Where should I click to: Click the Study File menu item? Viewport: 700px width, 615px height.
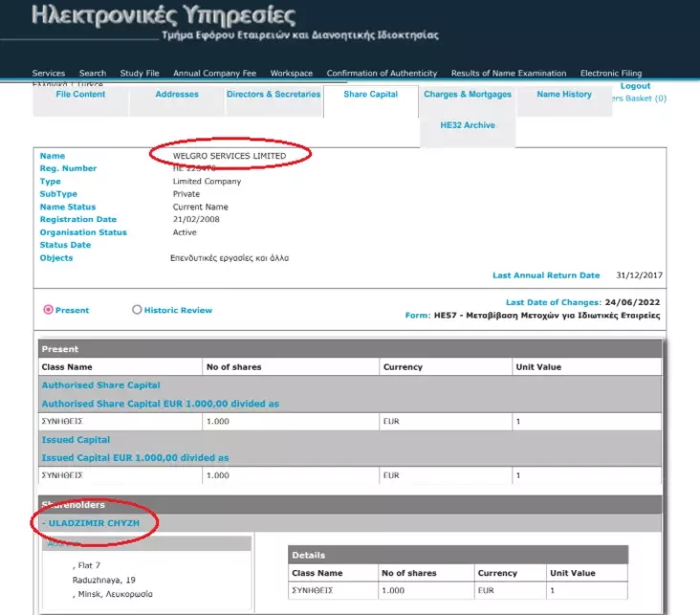coord(140,74)
